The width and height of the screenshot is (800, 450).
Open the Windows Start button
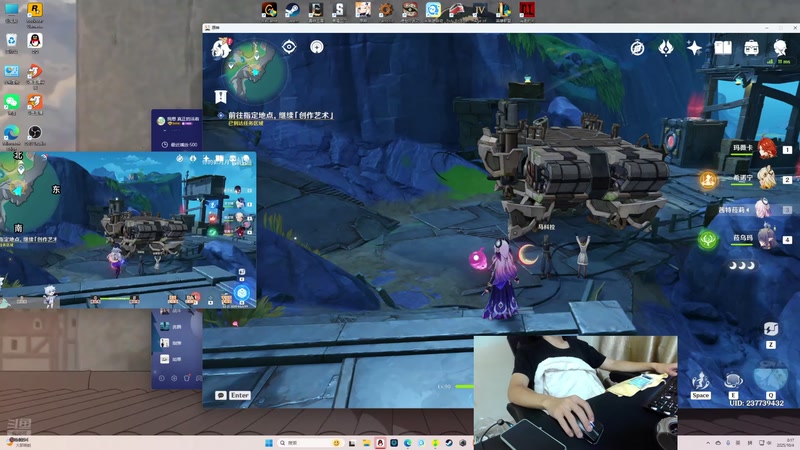[269, 443]
